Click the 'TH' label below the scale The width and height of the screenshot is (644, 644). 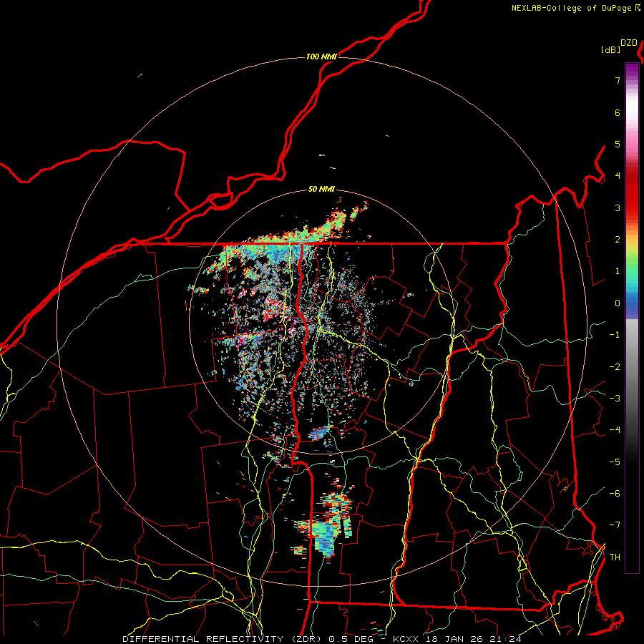pyautogui.click(x=615, y=557)
